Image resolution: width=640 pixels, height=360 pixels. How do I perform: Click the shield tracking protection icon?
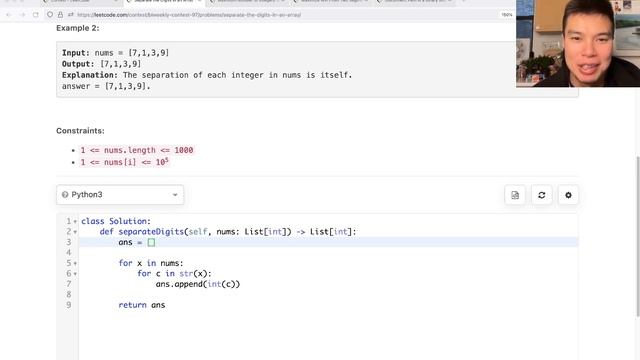[x=50, y=15]
